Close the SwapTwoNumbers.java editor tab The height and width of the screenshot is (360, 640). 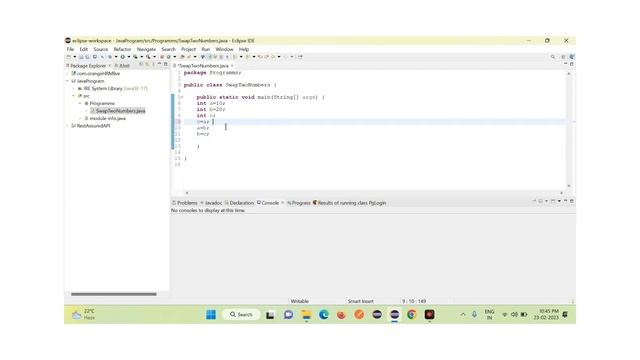tap(232, 65)
